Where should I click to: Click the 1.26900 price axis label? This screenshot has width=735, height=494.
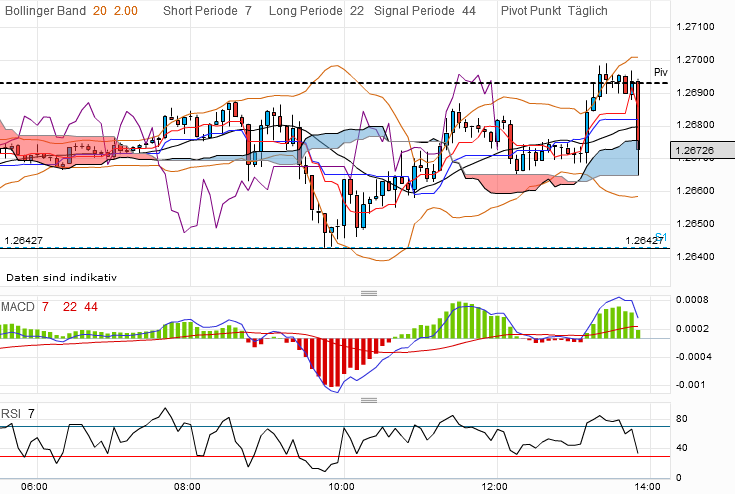pyautogui.click(x=696, y=92)
